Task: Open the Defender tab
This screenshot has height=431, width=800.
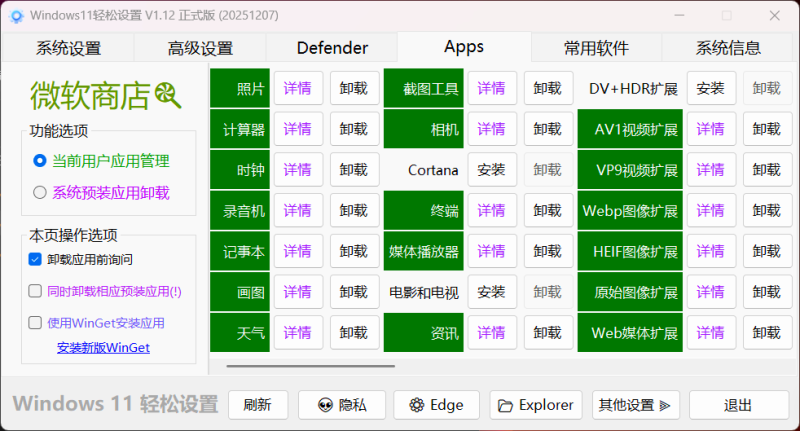Action: click(x=332, y=48)
